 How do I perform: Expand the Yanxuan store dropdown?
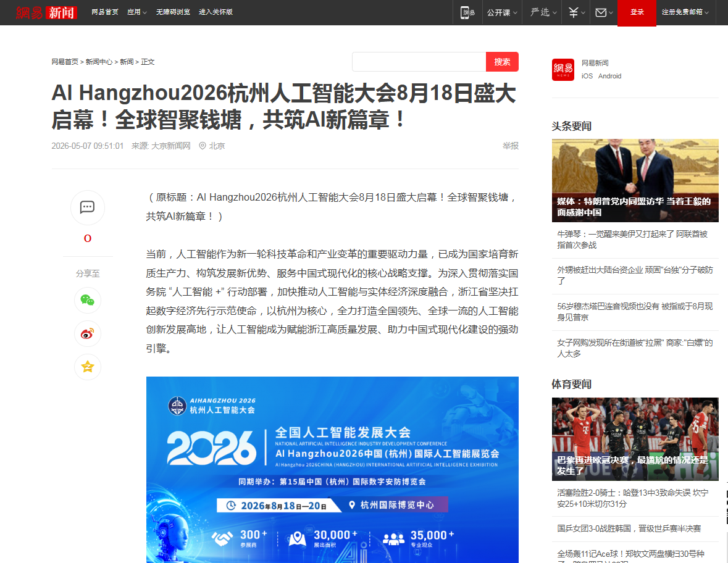(x=543, y=12)
